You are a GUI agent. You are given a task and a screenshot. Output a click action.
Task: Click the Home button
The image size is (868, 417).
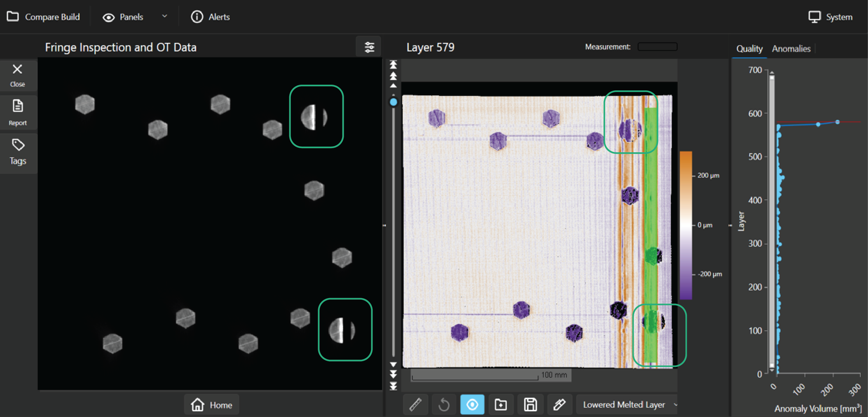(x=211, y=404)
